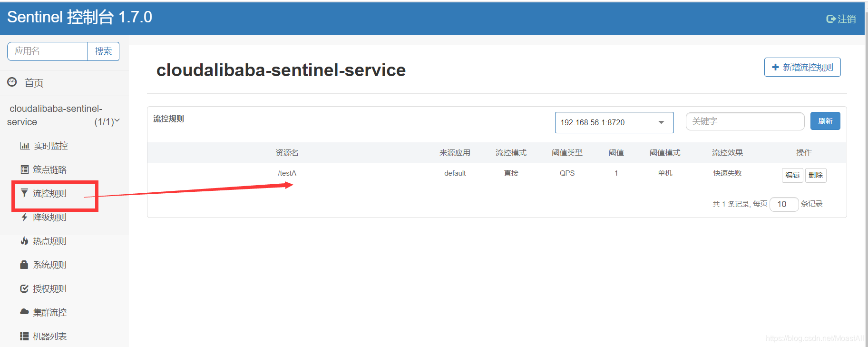The width and height of the screenshot is (868, 347).
Task: Click the 来源应用 column header
Action: 455,153
